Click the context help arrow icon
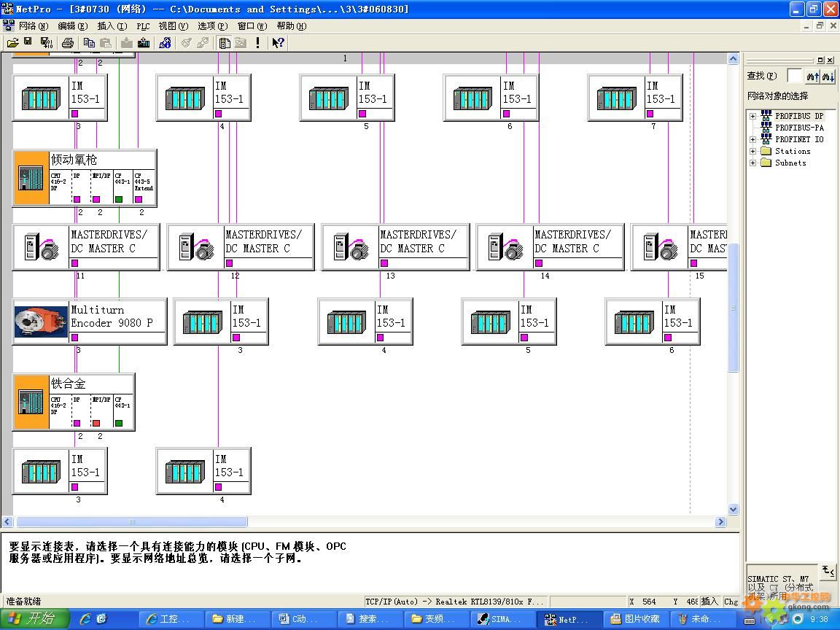This screenshot has height=630, width=840. tap(278, 43)
